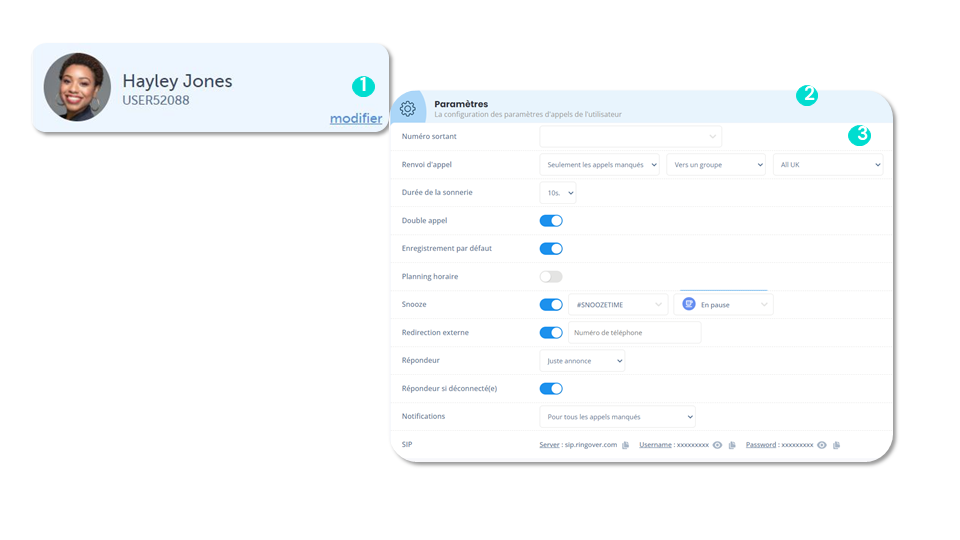Disable Enregistrement par défaut switch
This screenshot has height=540, width=960.
pyautogui.click(x=551, y=249)
